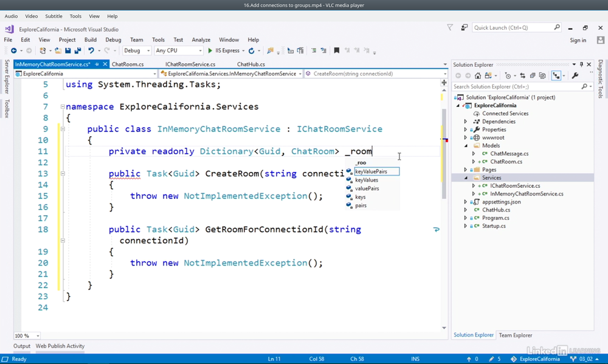
Task: Open Properties with the wrench icon
Action: [575, 75]
